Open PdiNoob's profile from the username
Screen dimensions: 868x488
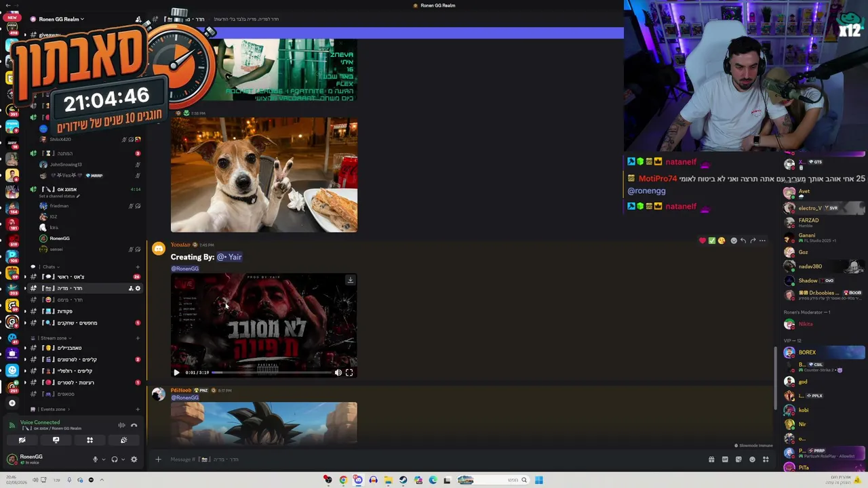point(181,390)
